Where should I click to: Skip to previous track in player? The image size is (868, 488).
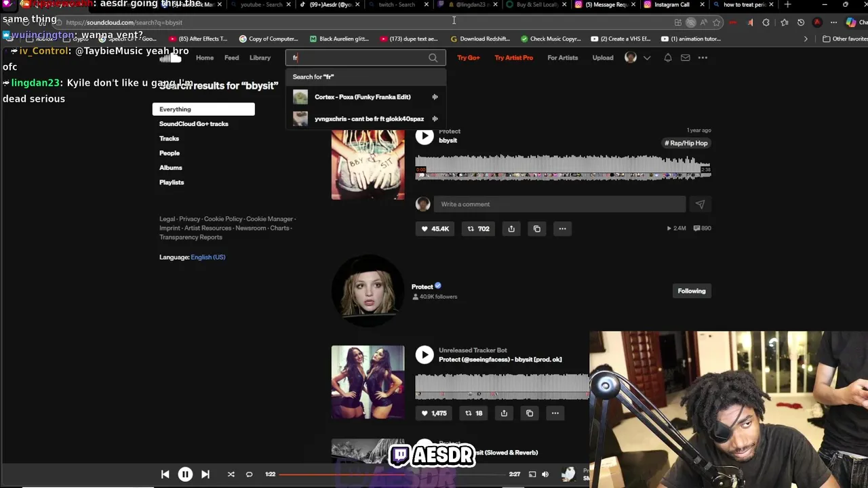pyautogui.click(x=165, y=474)
